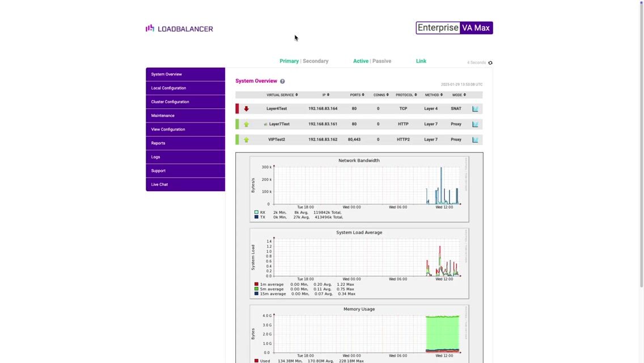This screenshot has height=363, width=644.
Task: Click the Enterprise VA Max badge
Action: pos(454,28)
